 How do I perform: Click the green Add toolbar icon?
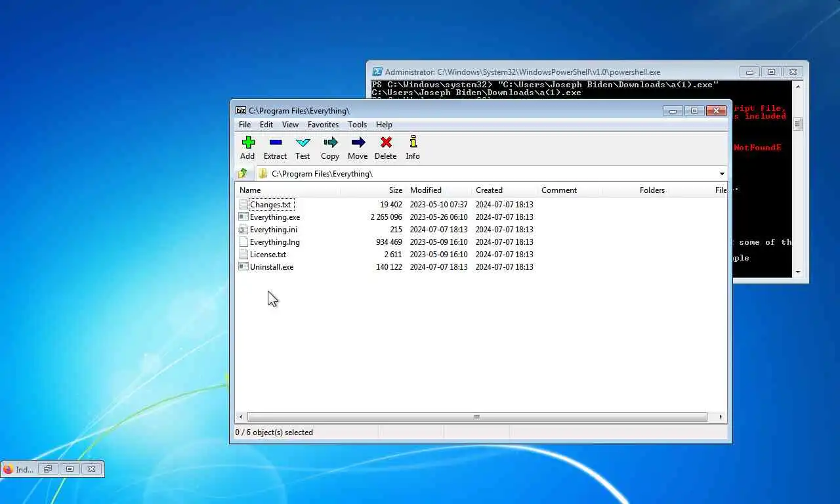[248, 142]
